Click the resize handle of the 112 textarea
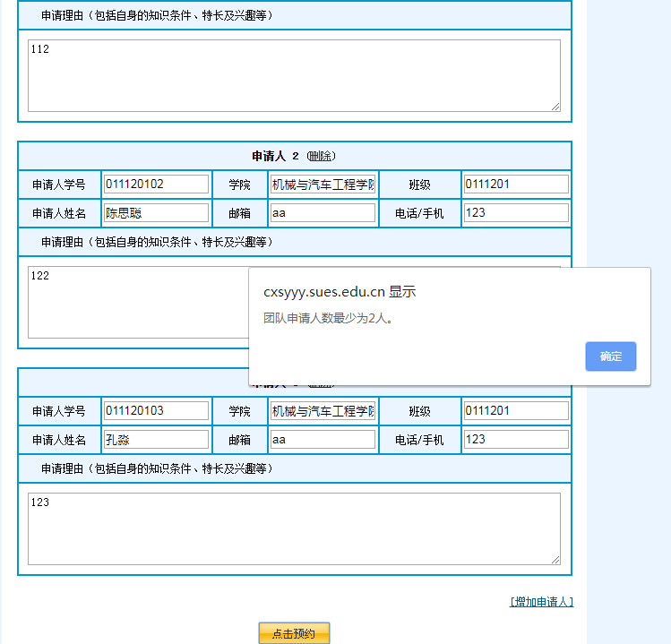The width and height of the screenshot is (671, 644). (x=555, y=107)
